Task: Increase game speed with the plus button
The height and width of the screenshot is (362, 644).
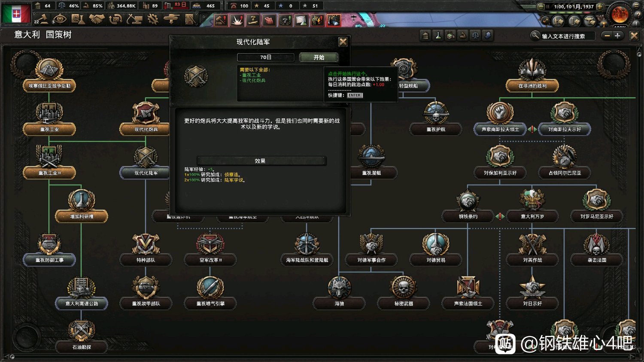Action: [x=600, y=6]
